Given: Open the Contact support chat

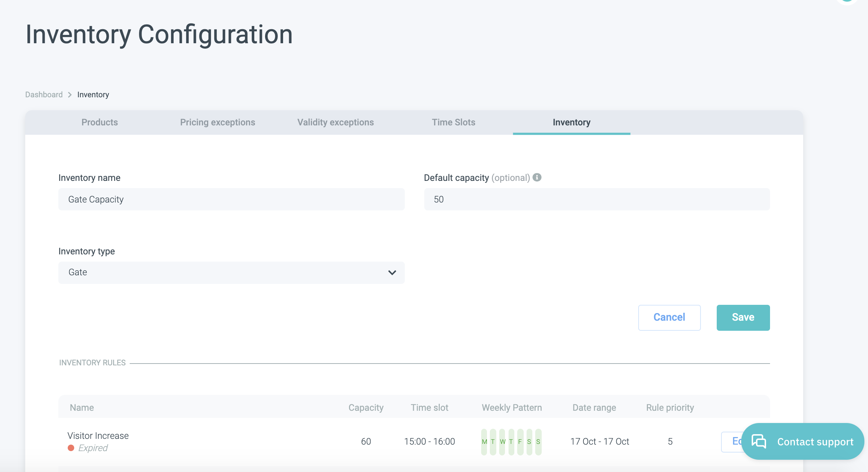Looking at the screenshot, I should pos(815,441).
